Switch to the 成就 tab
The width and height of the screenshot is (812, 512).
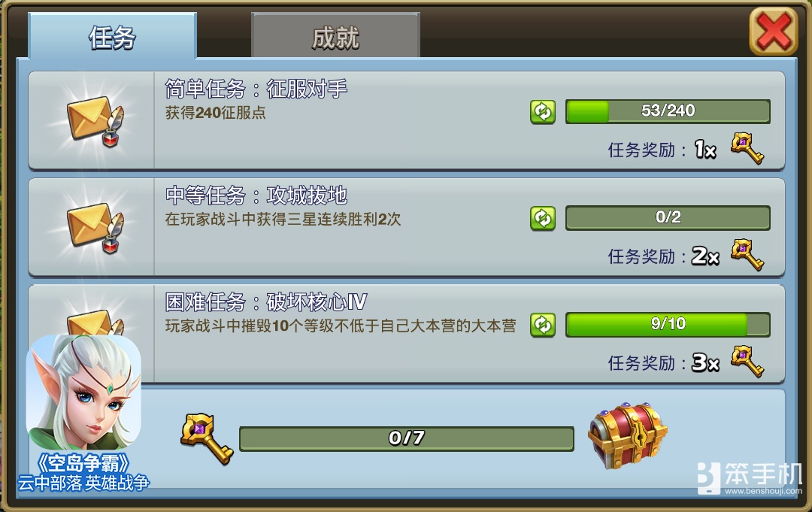click(335, 35)
